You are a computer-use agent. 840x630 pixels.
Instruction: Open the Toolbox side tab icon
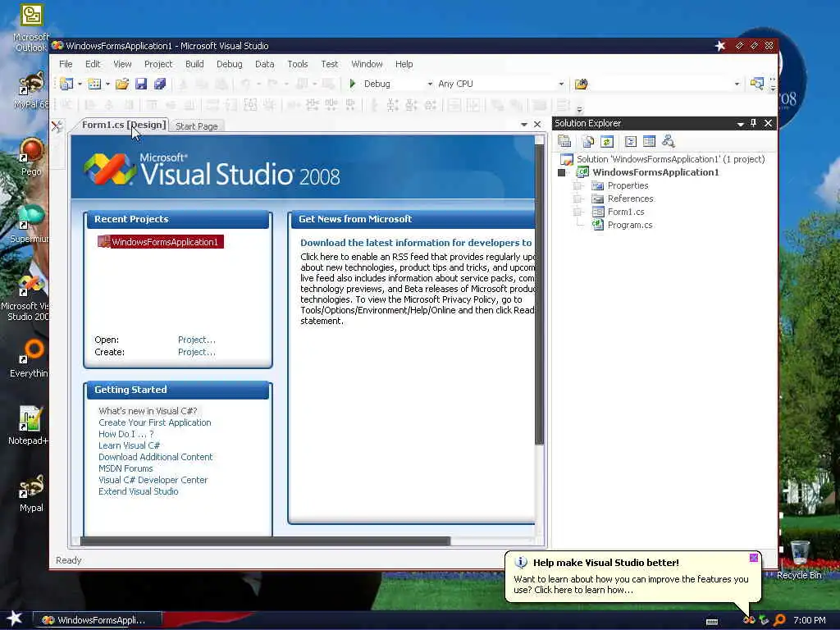pos(57,126)
